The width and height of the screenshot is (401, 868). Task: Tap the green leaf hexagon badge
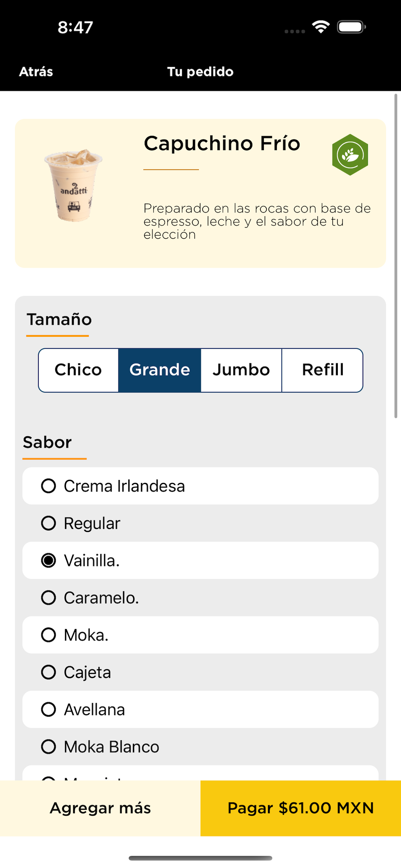coord(350,155)
